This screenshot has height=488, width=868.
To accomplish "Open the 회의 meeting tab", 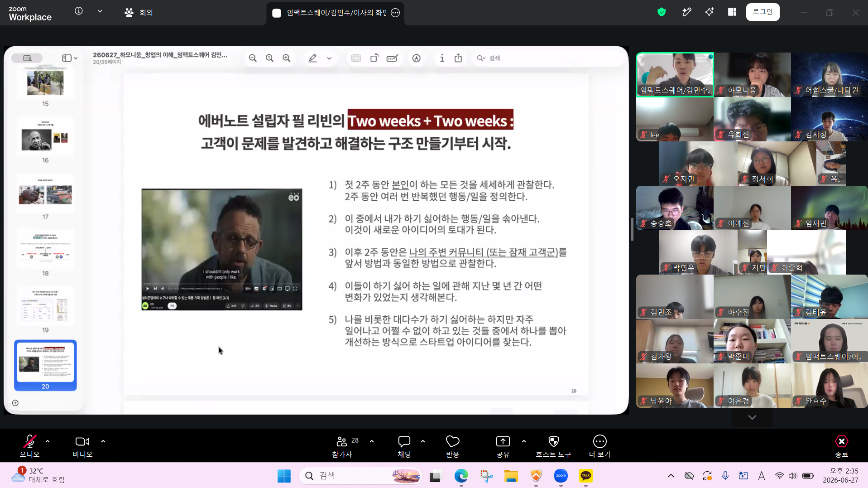I will coord(139,13).
